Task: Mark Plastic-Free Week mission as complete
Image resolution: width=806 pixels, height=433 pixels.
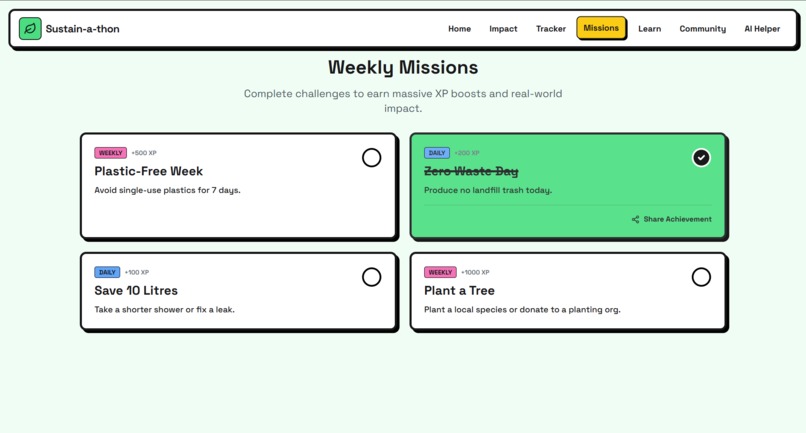Action: (372, 158)
